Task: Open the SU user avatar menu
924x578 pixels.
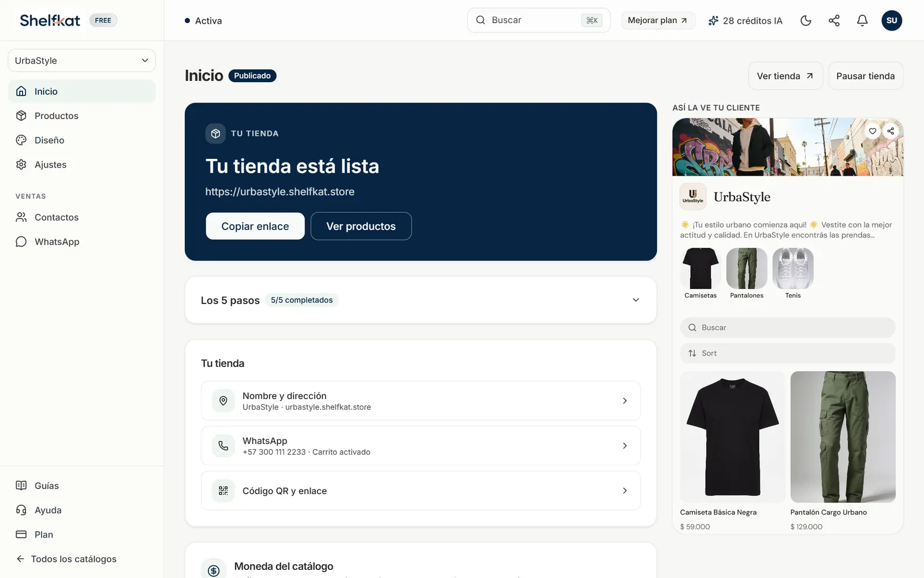Action: (892, 21)
